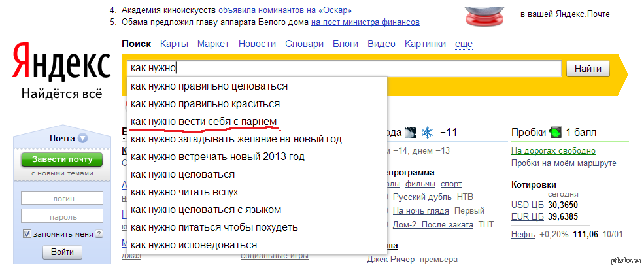644x268 pixels.
Task: Click the green Завести почту button
Action: coord(61,159)
